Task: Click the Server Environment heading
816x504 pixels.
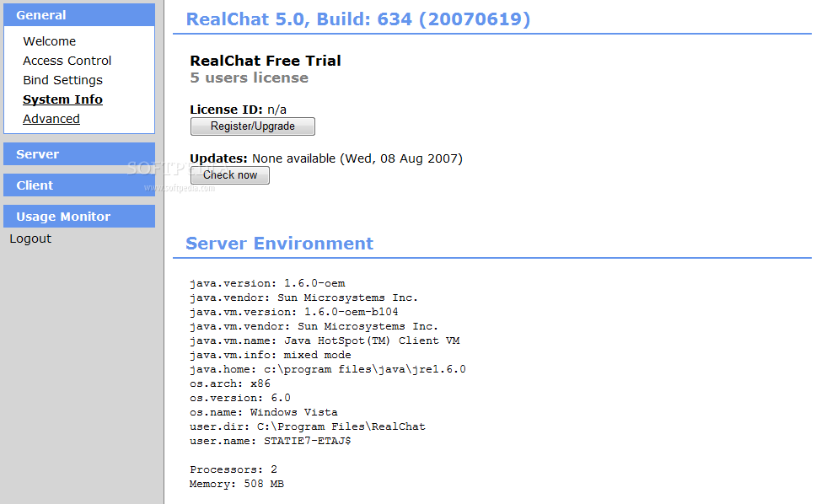Action: pyautogui.click(x=280, y=244)
